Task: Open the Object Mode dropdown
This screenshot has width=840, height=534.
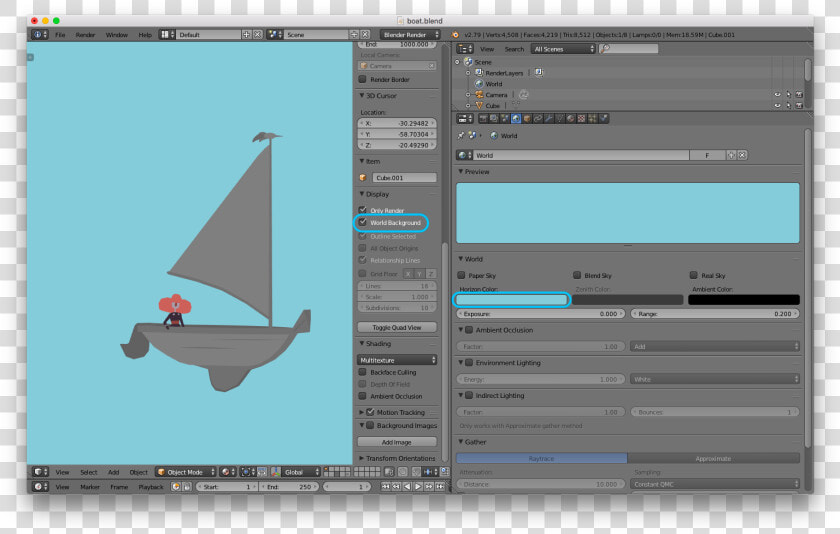Action: [x=186, y=472]
